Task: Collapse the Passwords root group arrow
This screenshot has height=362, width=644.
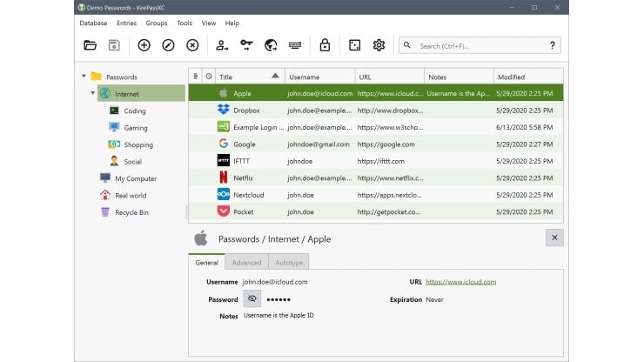Action: pos(84,76)
